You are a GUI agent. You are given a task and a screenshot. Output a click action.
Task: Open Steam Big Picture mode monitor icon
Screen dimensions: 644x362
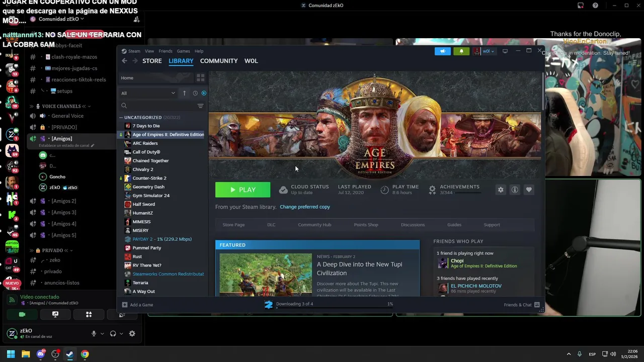coord(505,51)
